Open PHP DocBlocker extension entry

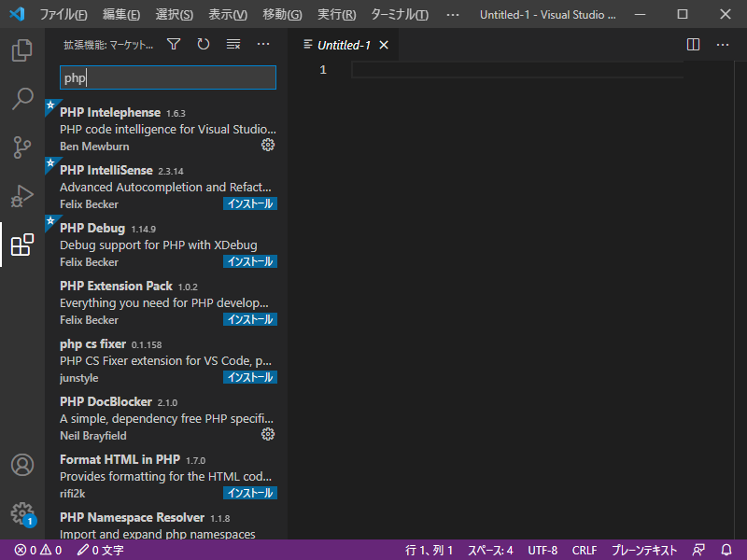tap(166, 418)
